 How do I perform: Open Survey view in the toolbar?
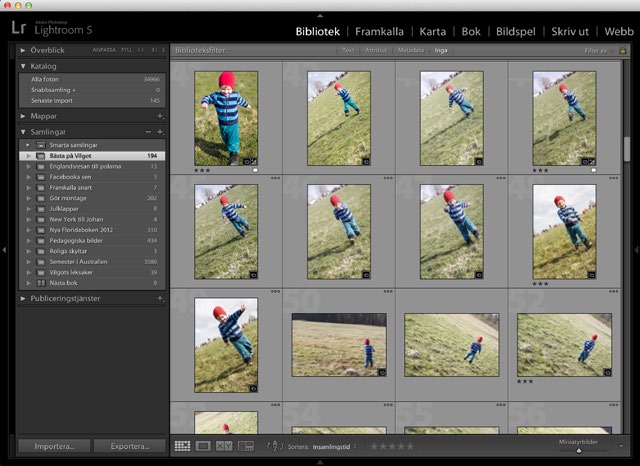point(246,446)
